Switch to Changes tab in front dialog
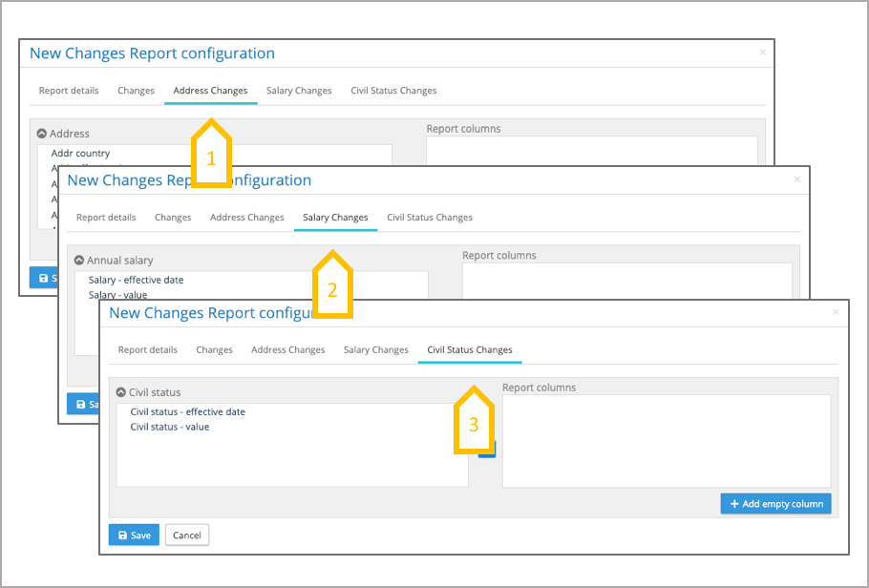Image resolution: width=869 pixels, height=588 pixels. coord(214,349)
